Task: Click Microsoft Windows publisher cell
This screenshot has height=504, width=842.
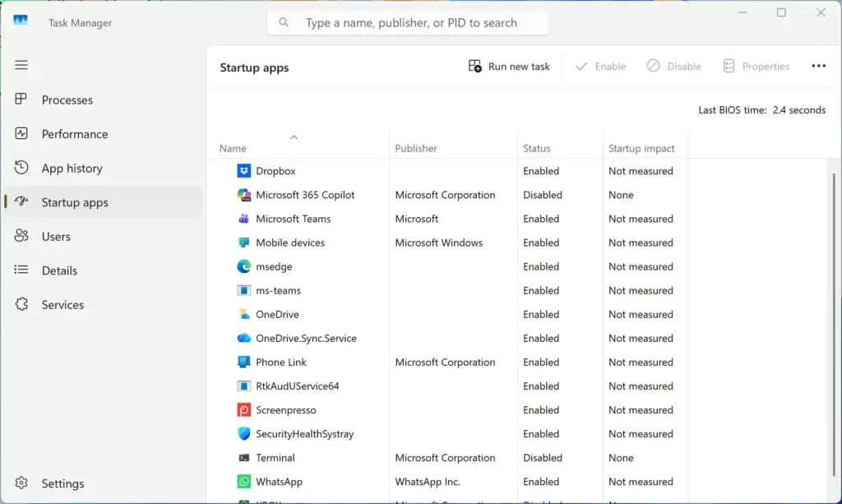Action: [439, 243]
